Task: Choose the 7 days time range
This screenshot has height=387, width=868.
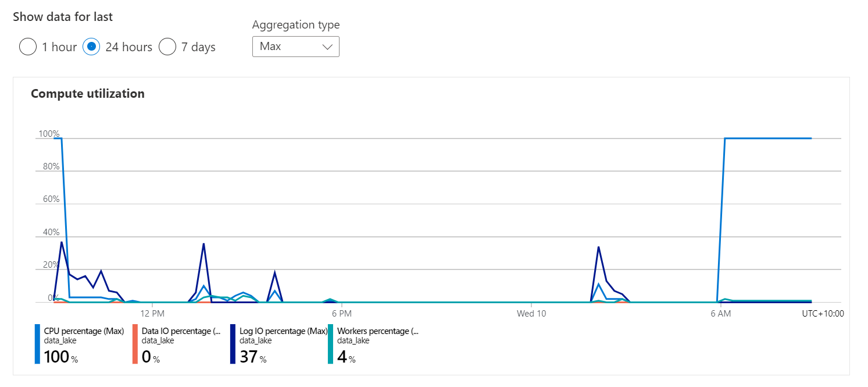Action: pyautogui.click(x=167, y=47)
